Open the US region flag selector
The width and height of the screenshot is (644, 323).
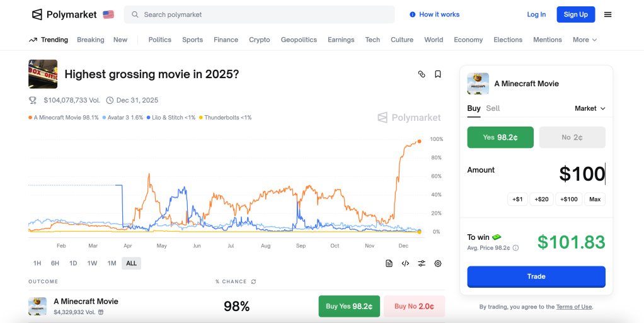108,14
